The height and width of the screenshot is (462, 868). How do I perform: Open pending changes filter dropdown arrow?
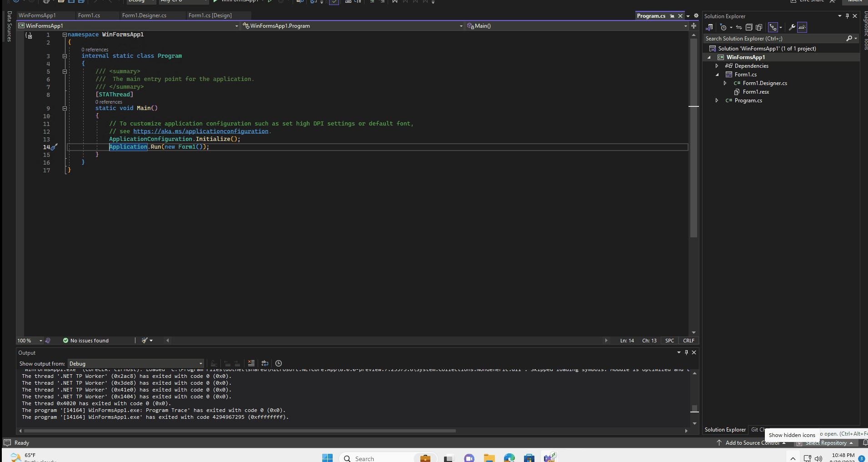tap(731, 27)
